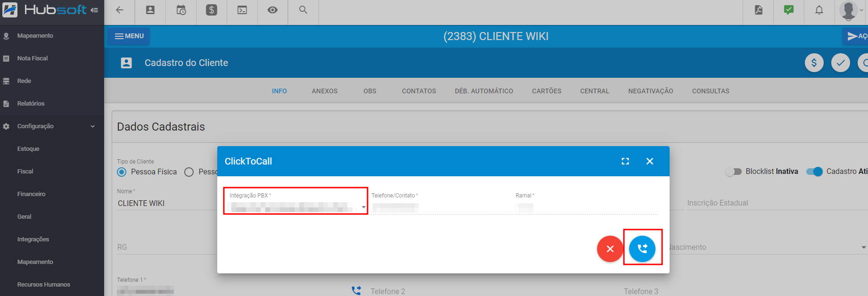Open the dollar sign financial toolbar icon

212,10
